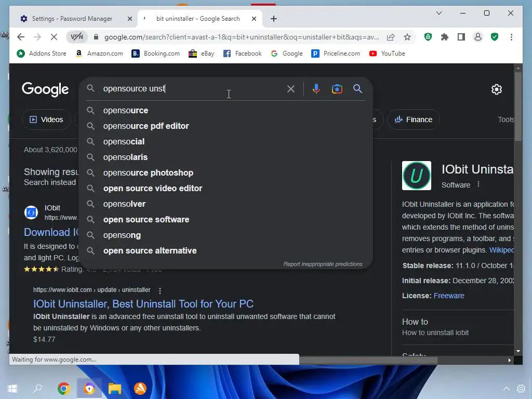Search by image with camera icon
This screenshot has width=532, height=399.
click(x=337, y=89)
